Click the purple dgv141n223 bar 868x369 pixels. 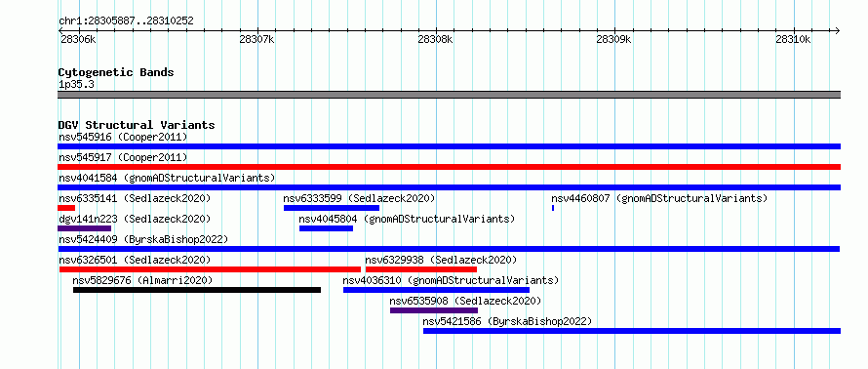[84, 228]
